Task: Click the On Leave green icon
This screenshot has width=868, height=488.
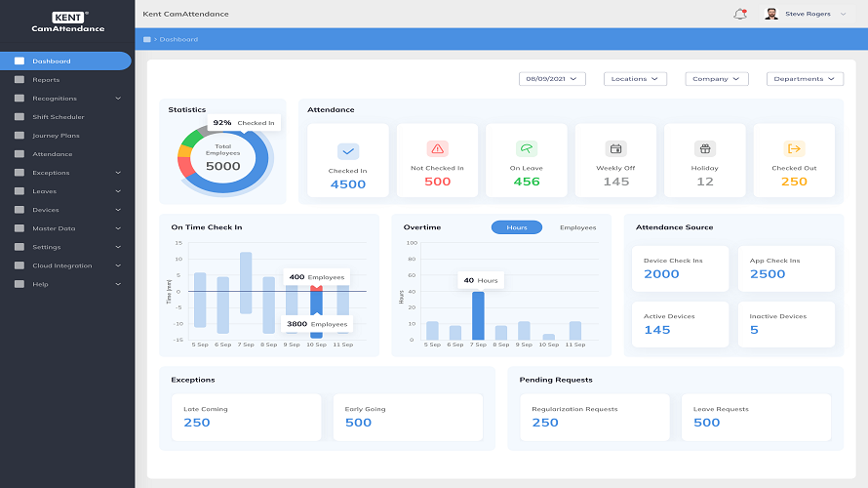Action: (527, 148)
